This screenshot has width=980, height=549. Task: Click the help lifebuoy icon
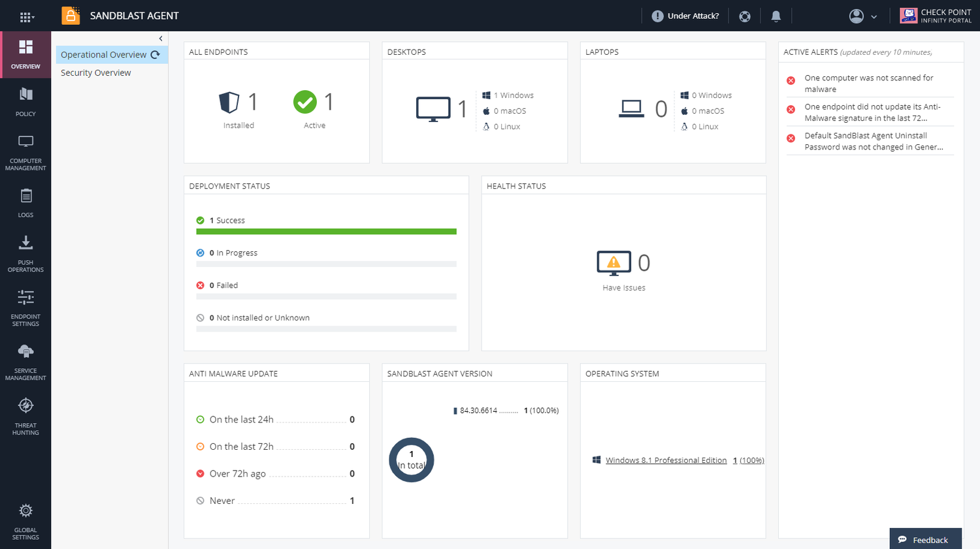pos(745,16)
